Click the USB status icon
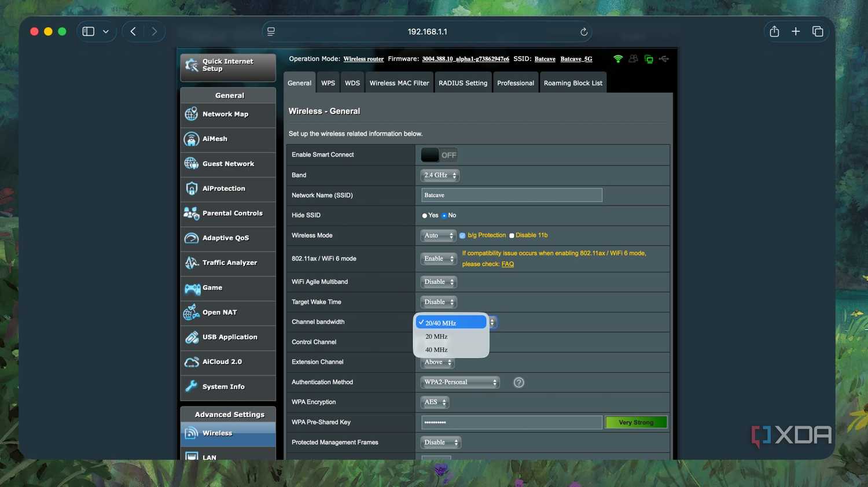This screenshot has width=868, height=487. click(x=664, y=59)
